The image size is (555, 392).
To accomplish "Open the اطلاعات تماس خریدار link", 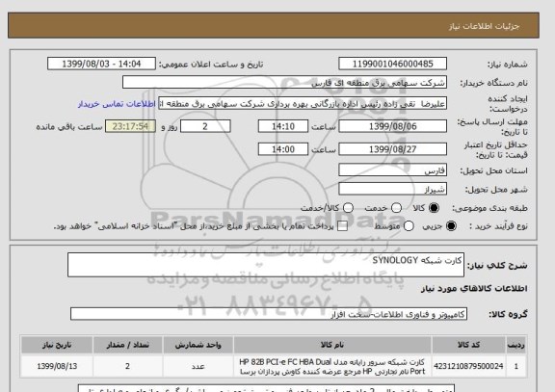I will coord(117,104).
